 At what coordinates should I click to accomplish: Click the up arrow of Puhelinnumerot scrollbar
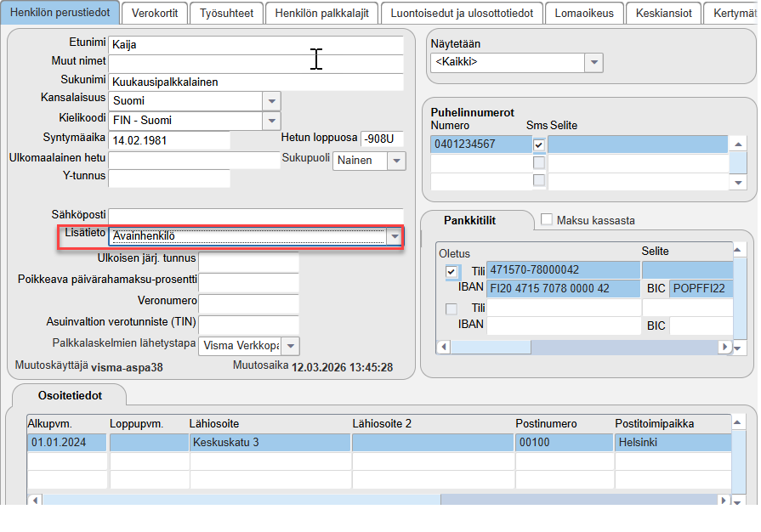tap(738, 144)
